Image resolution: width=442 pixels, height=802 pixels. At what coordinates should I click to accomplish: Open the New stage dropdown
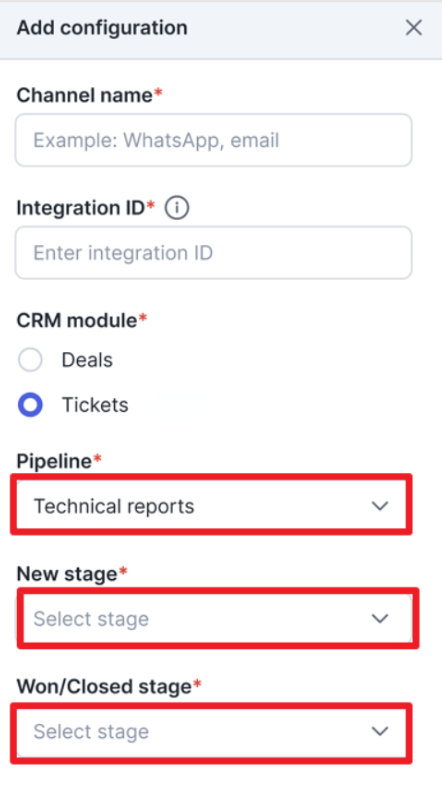coord(217,618)
